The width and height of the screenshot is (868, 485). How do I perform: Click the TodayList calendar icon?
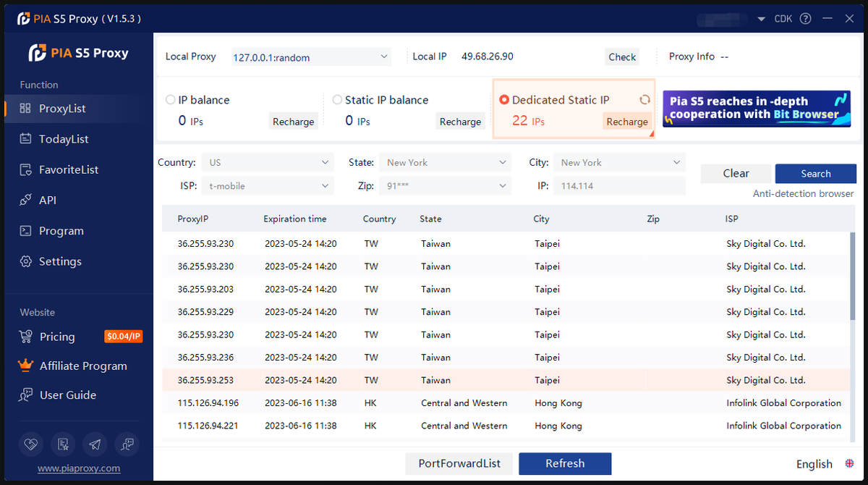click(25, 139)
